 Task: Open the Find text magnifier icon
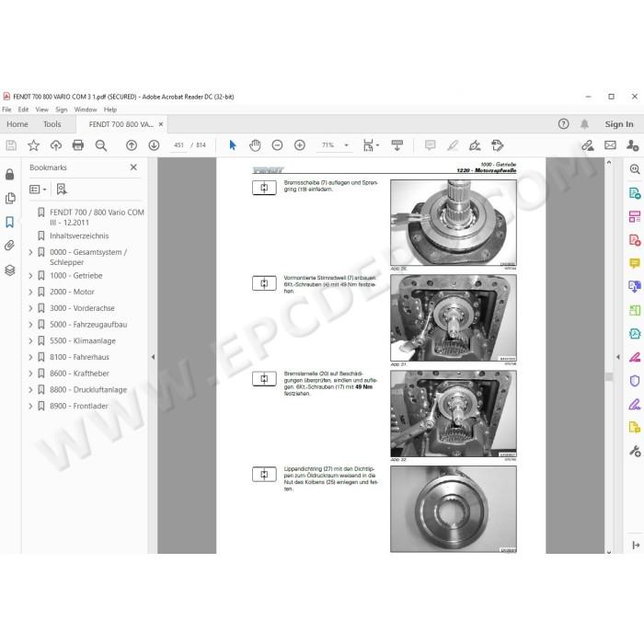click(x=101, y=145)
